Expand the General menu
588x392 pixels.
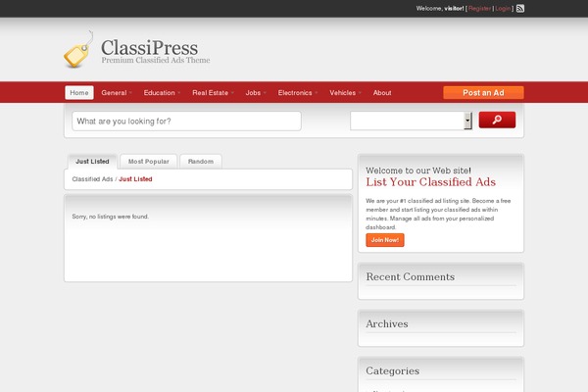point(117,93)
